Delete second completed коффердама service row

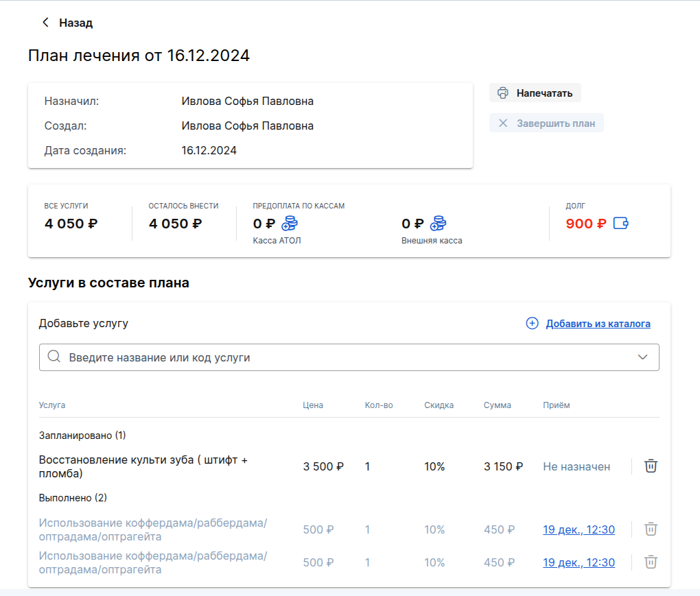click(651, 562)
